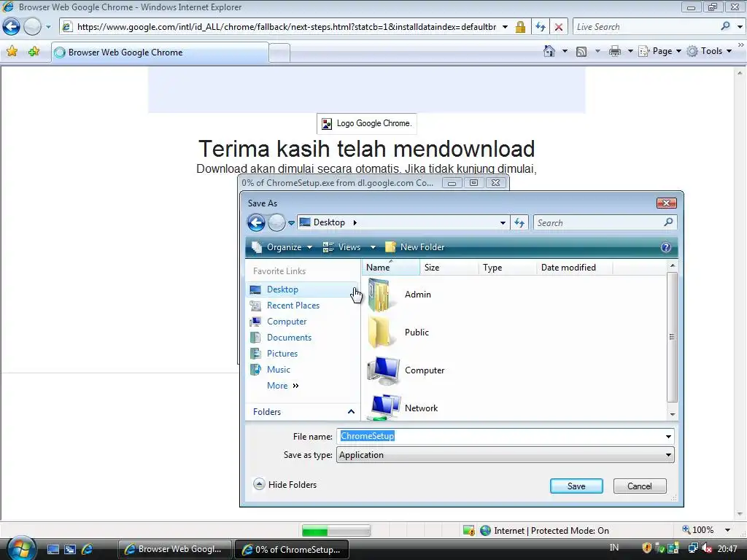
Task: Open File name history dropdown
Action: 668,436
